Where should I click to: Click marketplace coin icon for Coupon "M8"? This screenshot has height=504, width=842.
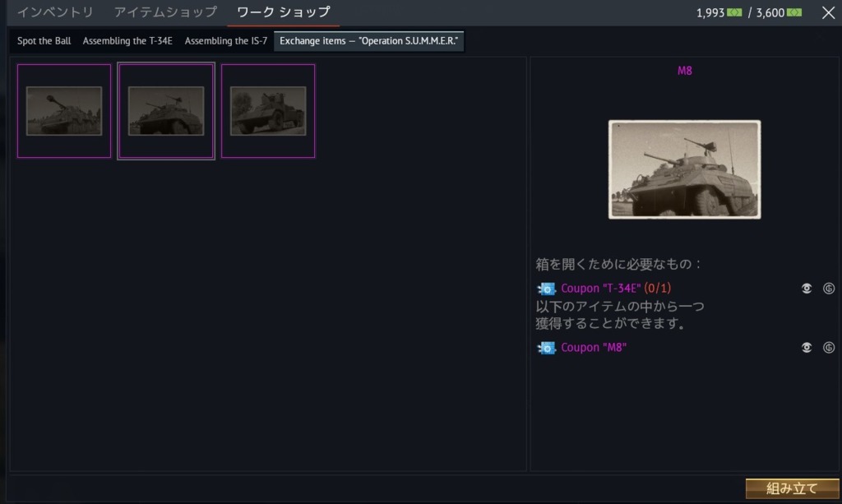click(x=829, y=348)
